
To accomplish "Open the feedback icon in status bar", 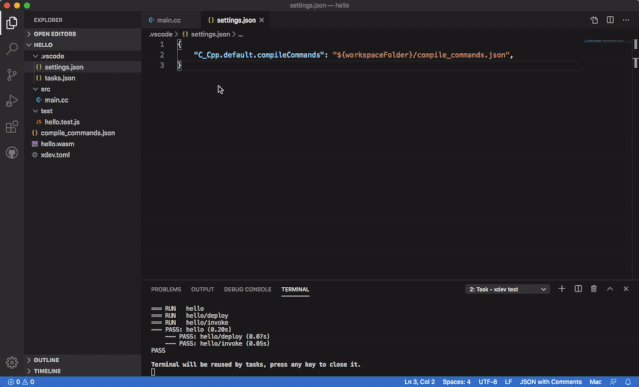I will click(613, 382).
